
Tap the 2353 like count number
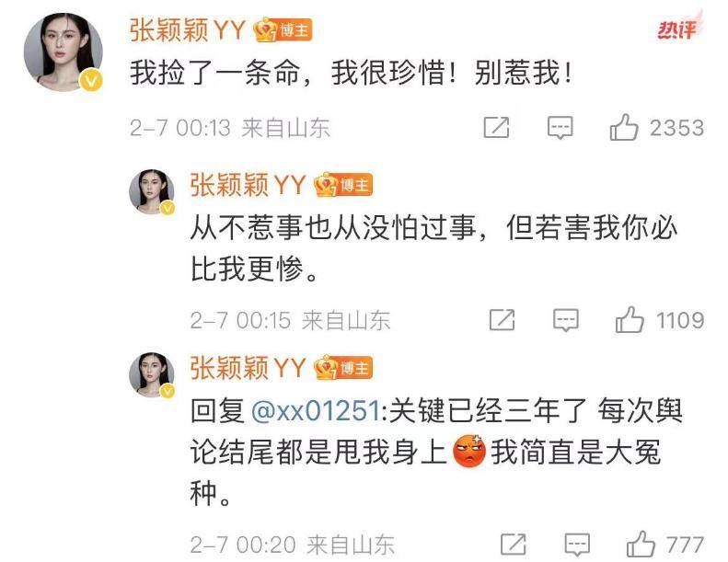click(x=677, y=128)
